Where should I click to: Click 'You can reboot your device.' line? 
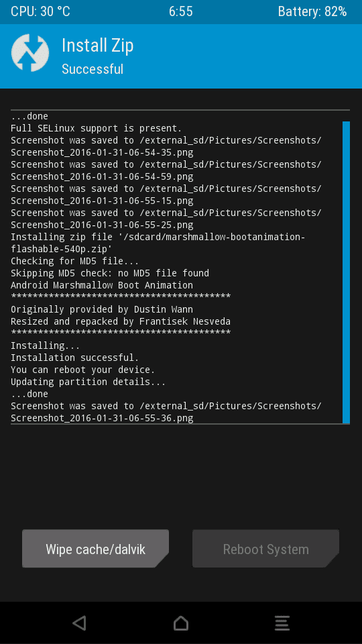point(83,370)
